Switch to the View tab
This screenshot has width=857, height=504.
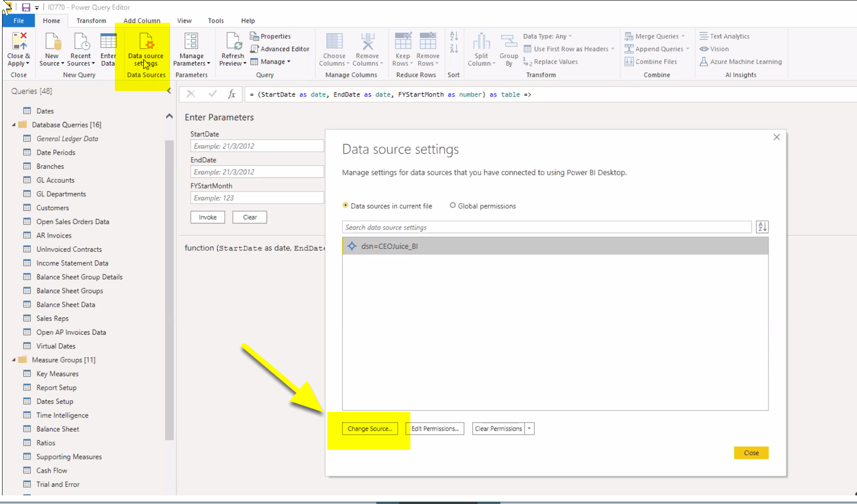click(x=184, y=21)
